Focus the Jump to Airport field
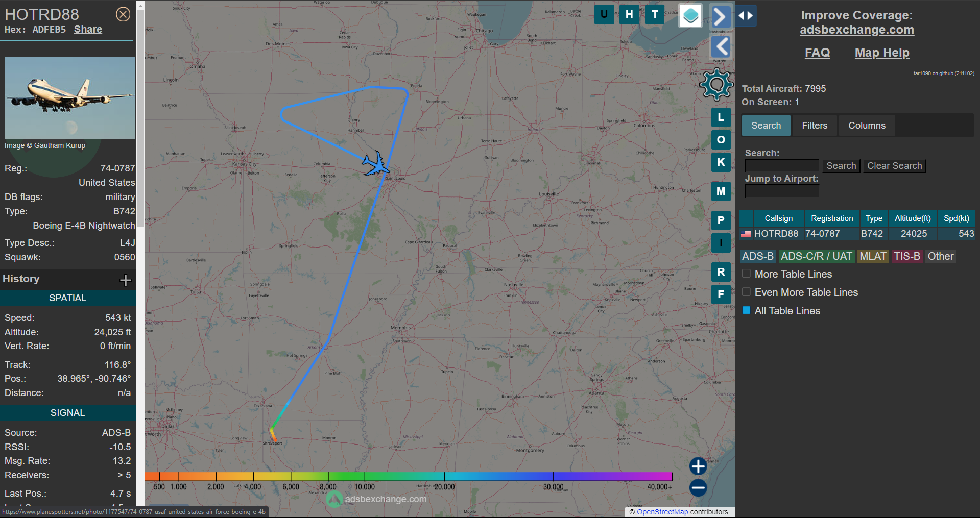 click(782, 191)
